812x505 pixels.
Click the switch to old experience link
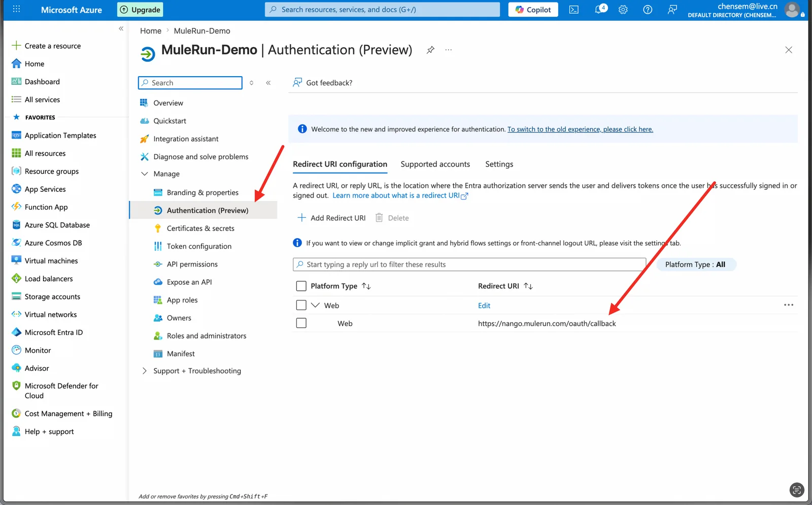(x=580, y=129)
